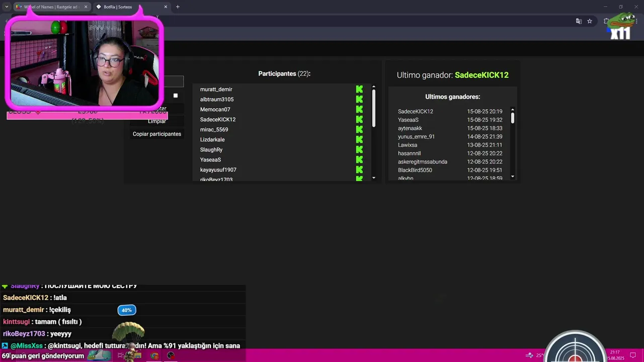Click Copiar participantes button
The width and height of the screenshot is (644, 362).
pyautogui.click(x=157, y=134)
